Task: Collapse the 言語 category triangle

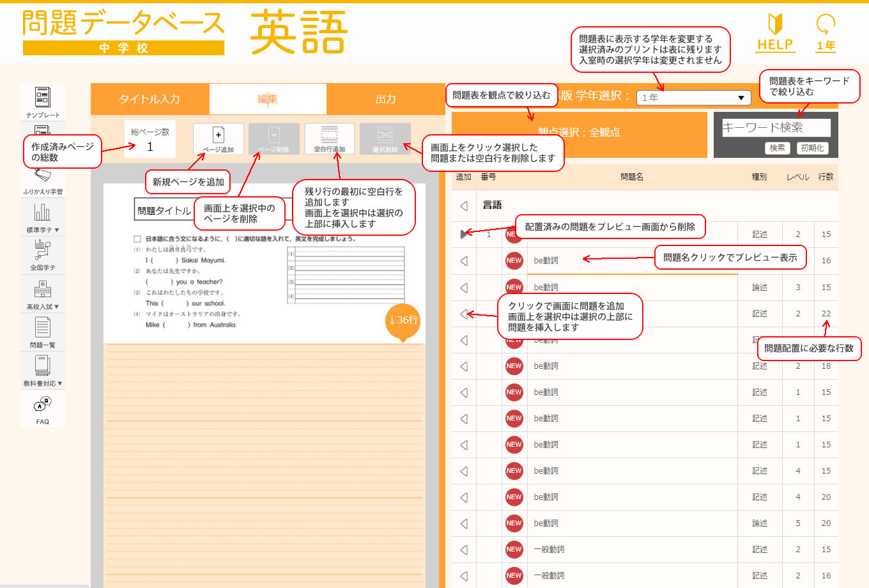Action: (464, 206)
